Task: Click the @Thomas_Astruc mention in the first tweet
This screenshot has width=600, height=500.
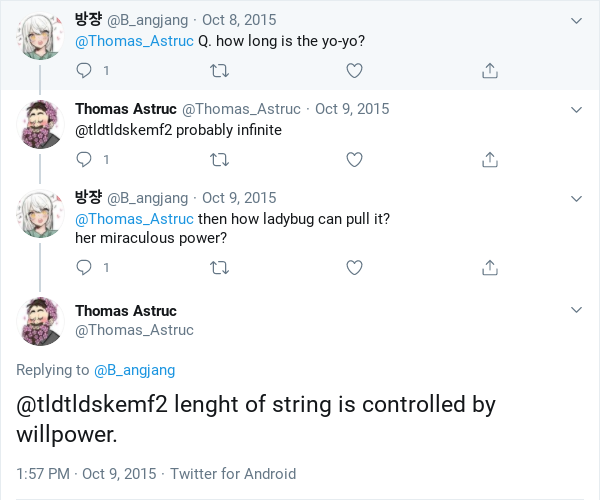Action: pos(134,41)
